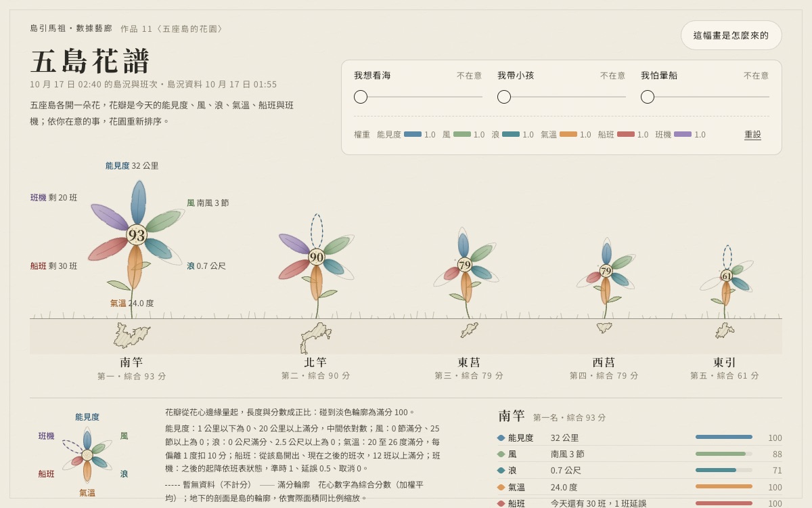Click the 班機 weight purple swatch

(683, 134)
